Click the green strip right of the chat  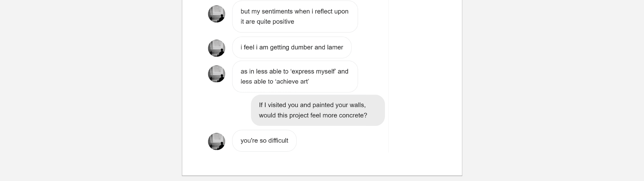[x=425, y=75]
